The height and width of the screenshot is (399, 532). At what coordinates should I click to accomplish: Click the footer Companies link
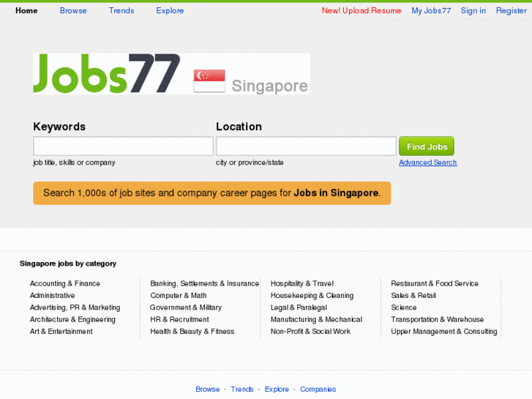coord(318,389)
